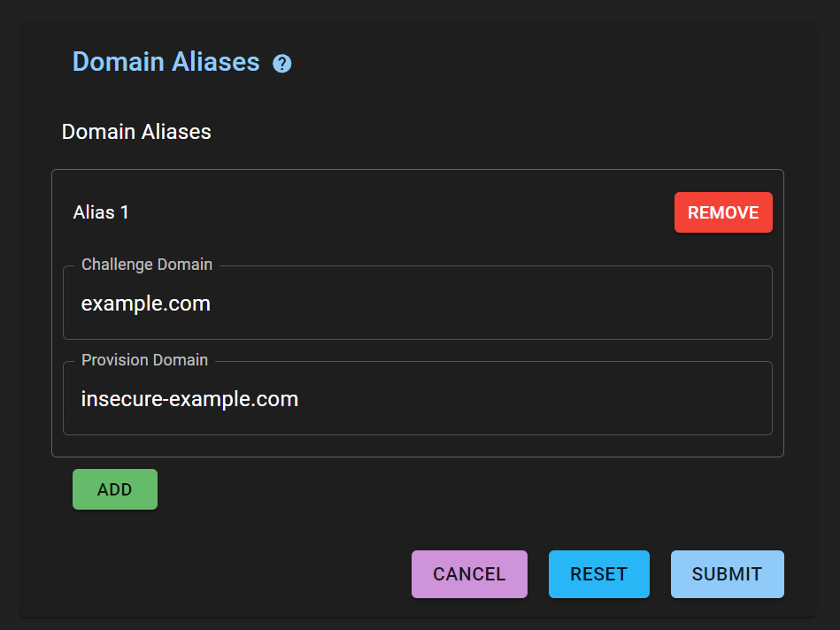Click the "Provision Domain" floating label
The width and height of the screenshot is (840, 630).
point(145,360)
